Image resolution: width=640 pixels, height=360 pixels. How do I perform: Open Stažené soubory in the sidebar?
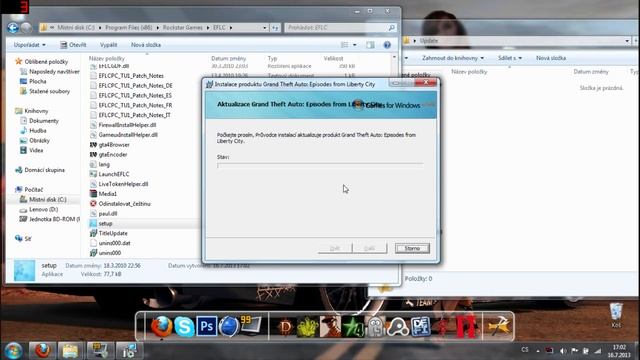click(x=49, y=91)
